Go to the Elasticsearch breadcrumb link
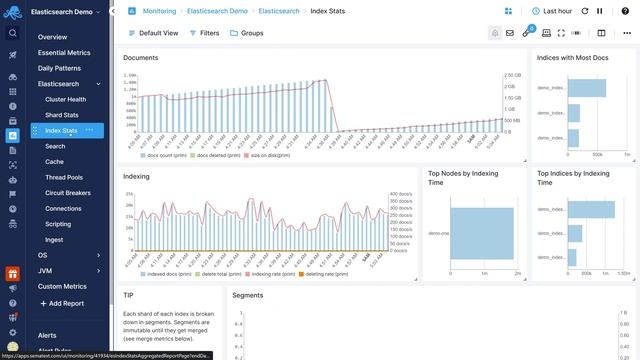The width and height of the screenshot is (640, 360). tap(279, 11)
